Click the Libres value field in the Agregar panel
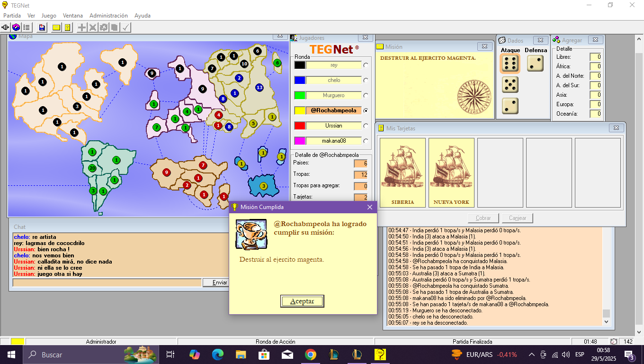The image size is (644, 364). 596,57
